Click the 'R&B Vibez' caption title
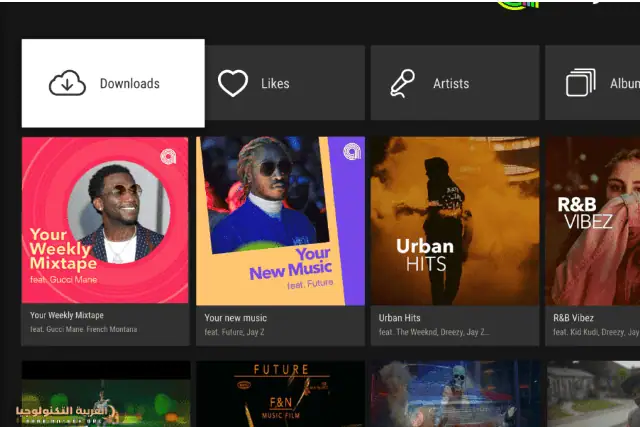The image size is (640, 427). [573, 318]
